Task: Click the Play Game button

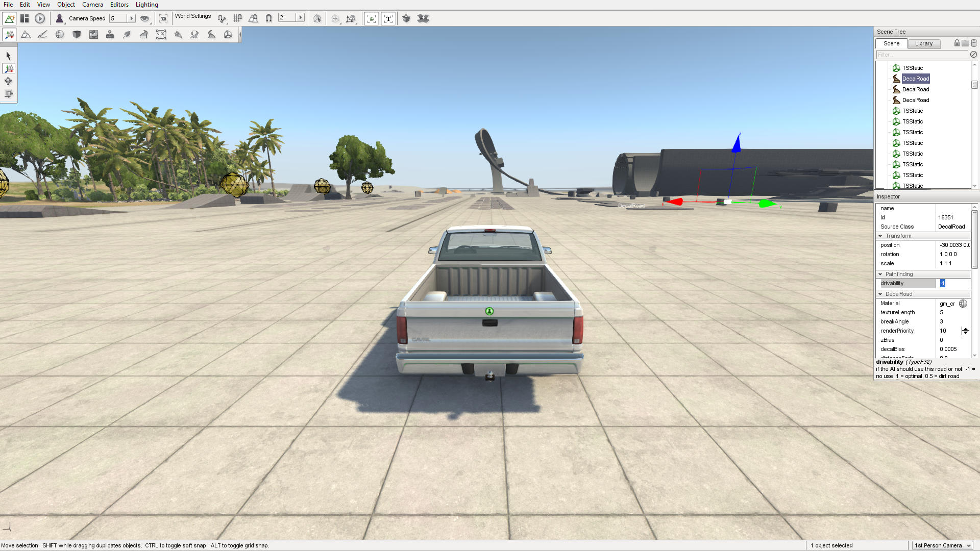Action: click(x=40, y=18)
